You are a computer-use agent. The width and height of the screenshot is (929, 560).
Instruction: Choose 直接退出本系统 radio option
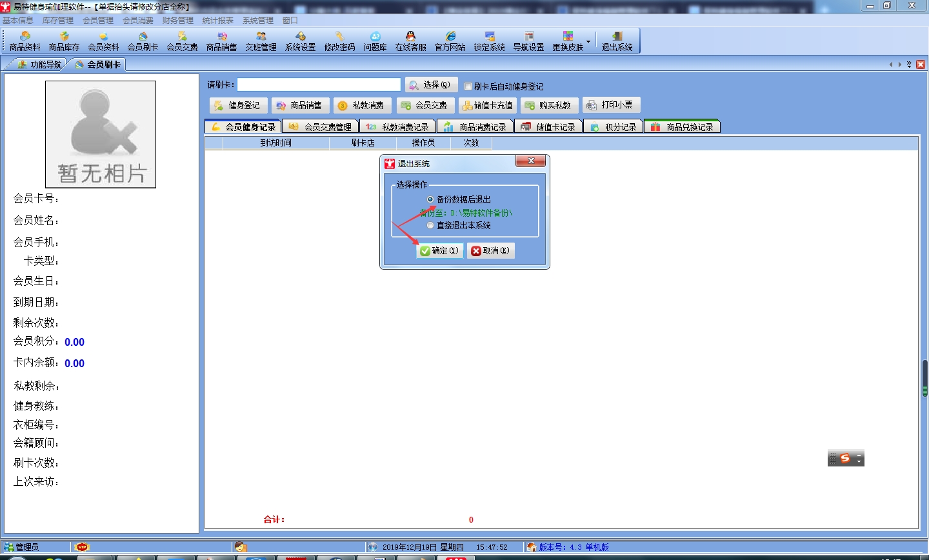430,225
